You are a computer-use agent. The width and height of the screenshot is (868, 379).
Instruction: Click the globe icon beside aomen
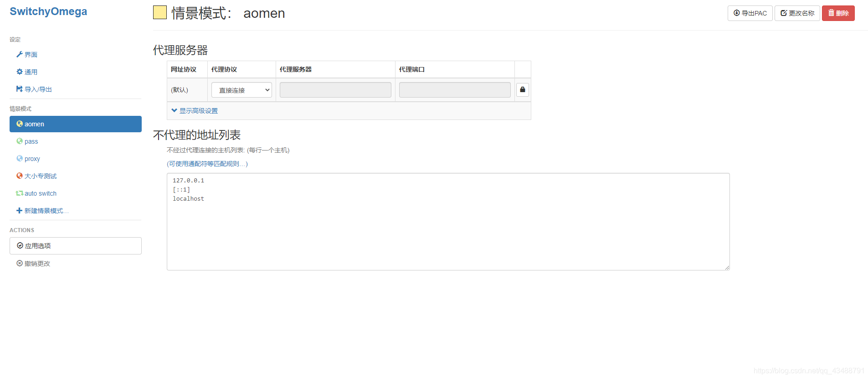coord(20,124)
